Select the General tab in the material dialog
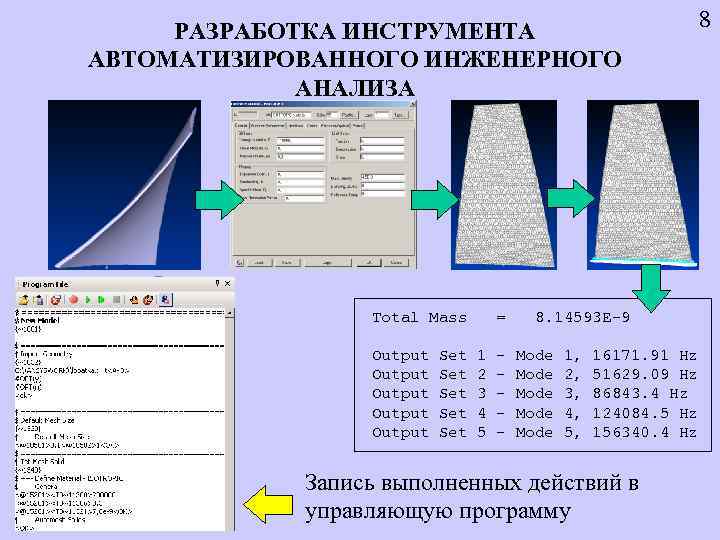This screenshot has height=540, width=720. coord(241,125)
